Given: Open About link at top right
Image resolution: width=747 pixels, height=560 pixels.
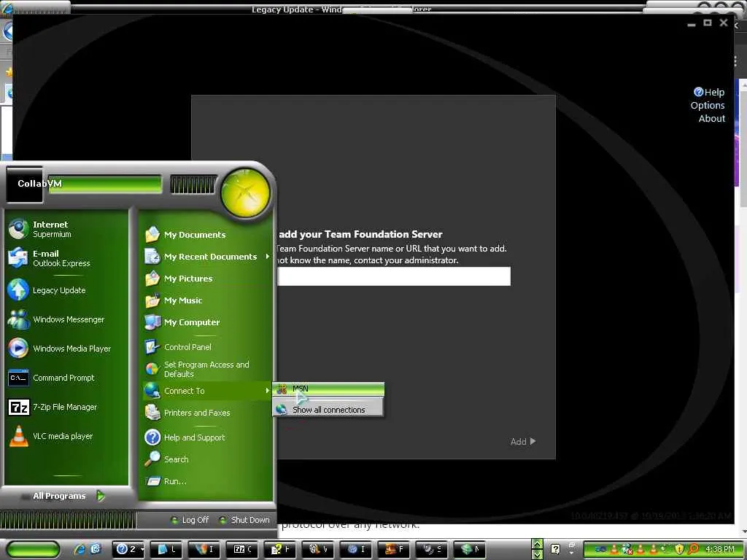Looking at the screenshot, I should tap(712, 118).
